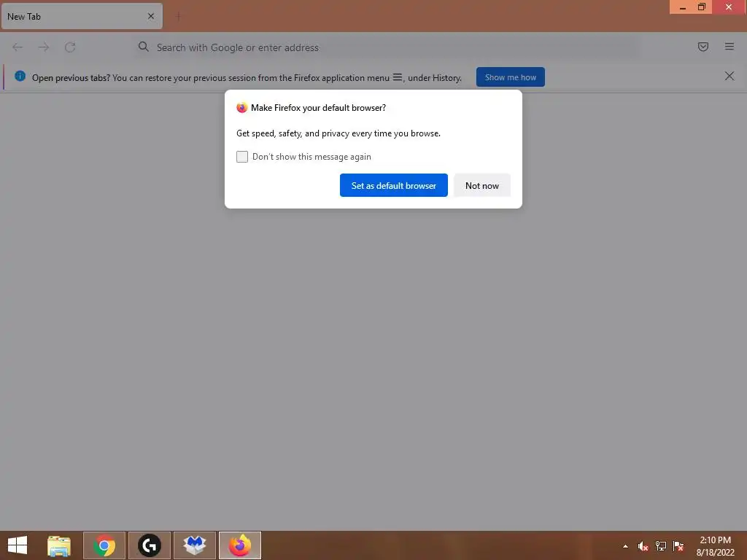Click the Firefox taskbar icon
The image size is (747, 560).
point(240,545)
